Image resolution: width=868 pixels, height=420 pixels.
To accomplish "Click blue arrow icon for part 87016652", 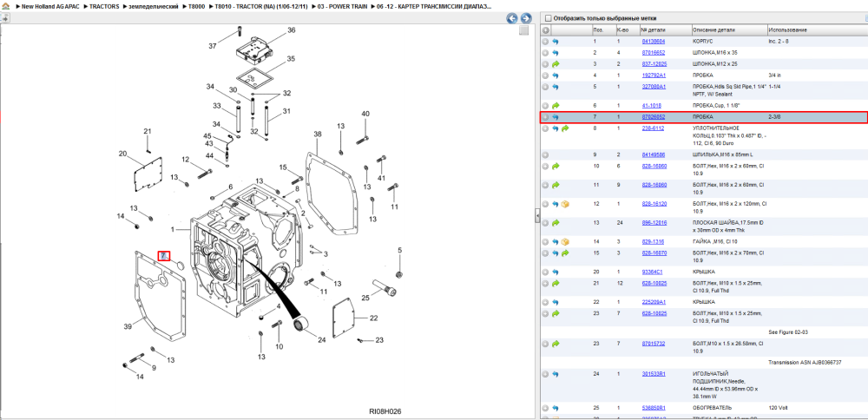I will [x=556, y=53].
